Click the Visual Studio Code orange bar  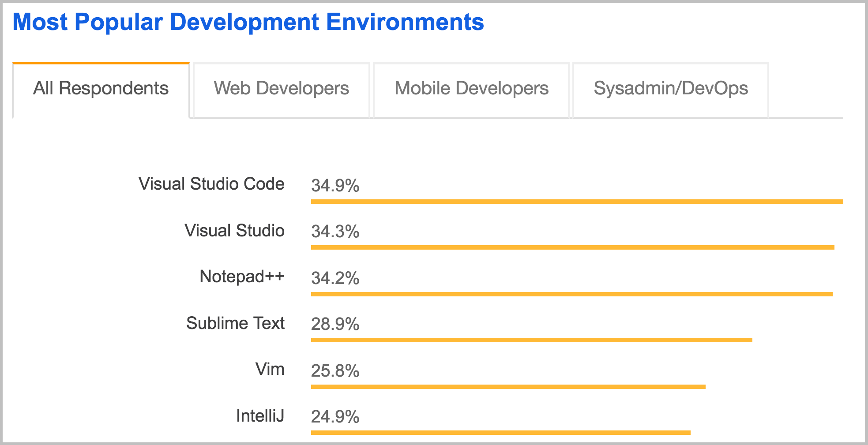[x=577, y=202]
